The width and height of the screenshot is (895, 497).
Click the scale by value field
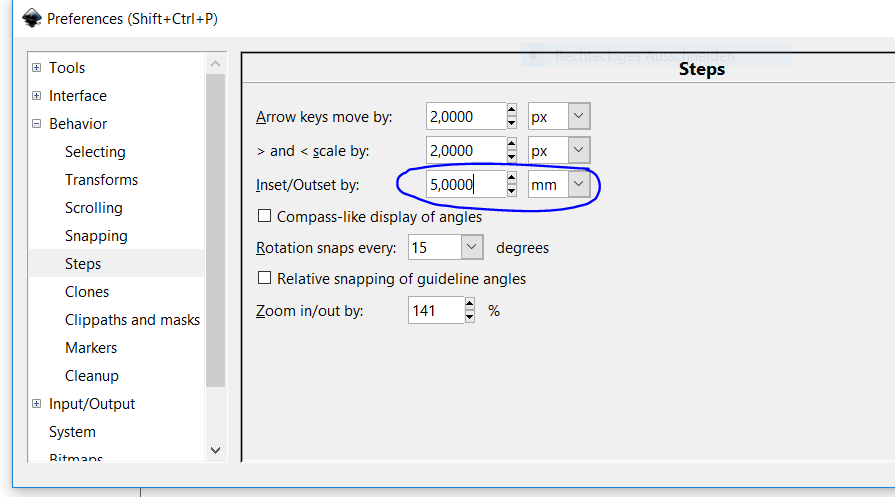click(466, 151)
